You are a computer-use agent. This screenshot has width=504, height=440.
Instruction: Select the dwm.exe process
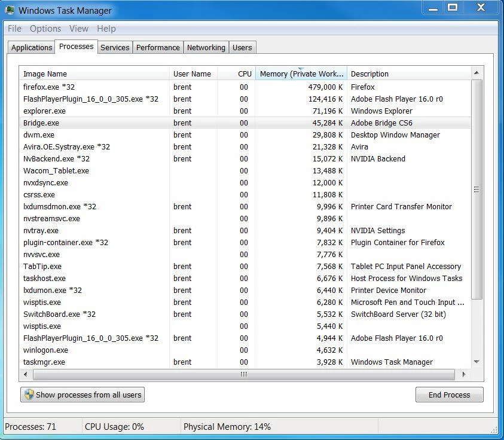245,135
